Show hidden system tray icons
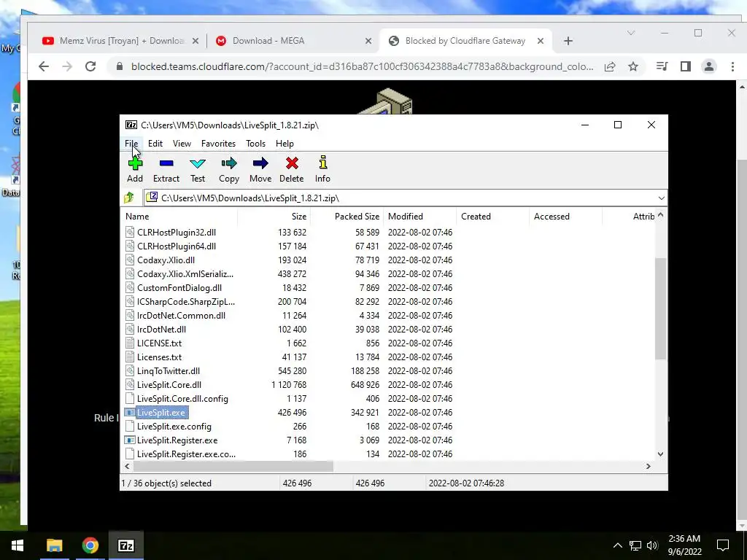747x560 pixels. coord(617,545)
